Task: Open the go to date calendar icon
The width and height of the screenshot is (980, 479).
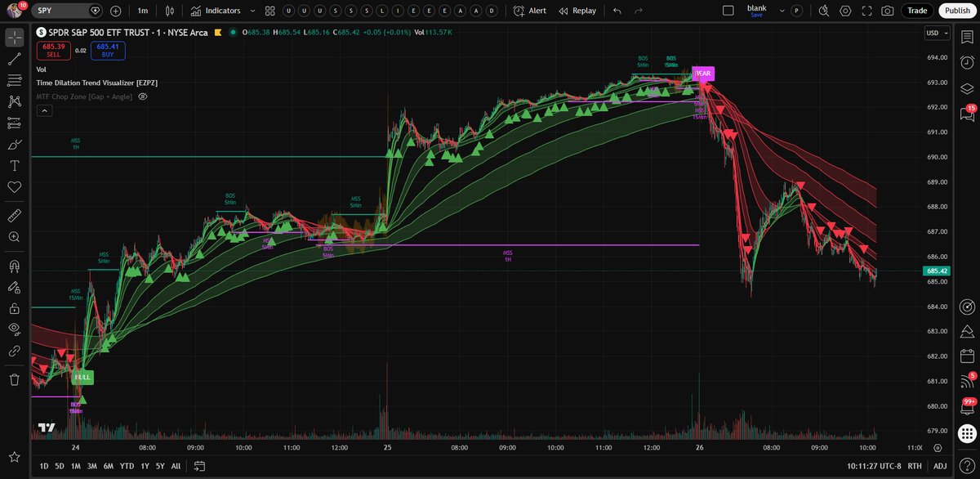Action: [198, 466]
